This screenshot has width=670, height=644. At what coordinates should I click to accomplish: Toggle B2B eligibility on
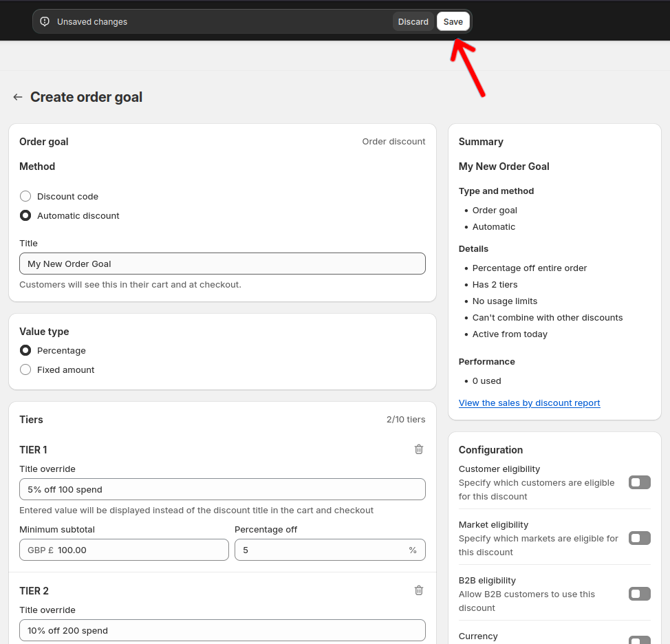pyautogui.click(x=639, y=594)
